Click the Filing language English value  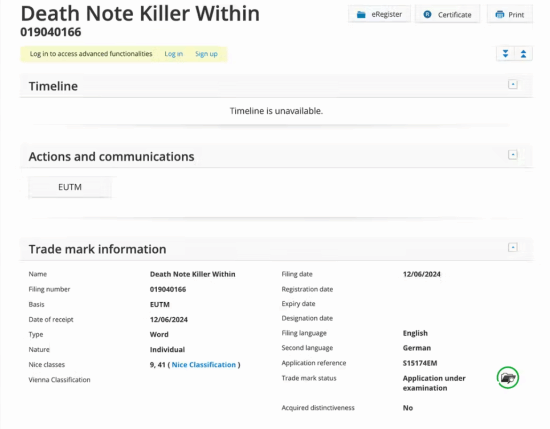[415, 333]
